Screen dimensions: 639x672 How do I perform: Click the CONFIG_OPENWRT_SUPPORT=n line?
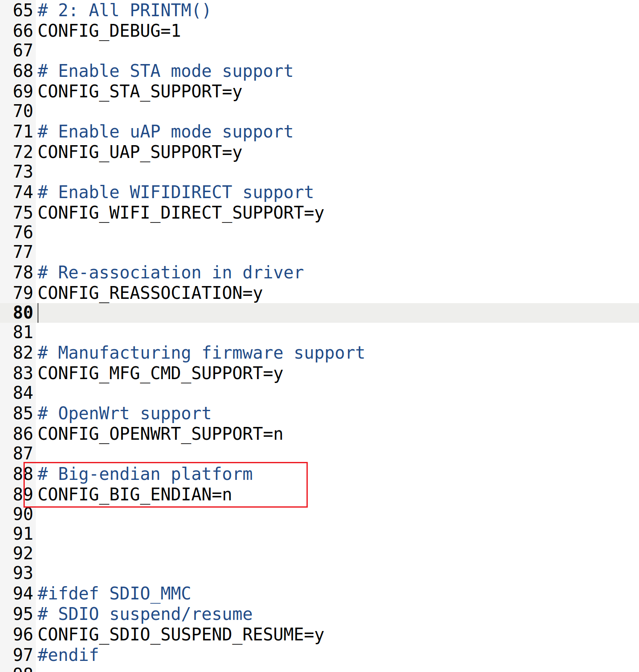(160, 434)
